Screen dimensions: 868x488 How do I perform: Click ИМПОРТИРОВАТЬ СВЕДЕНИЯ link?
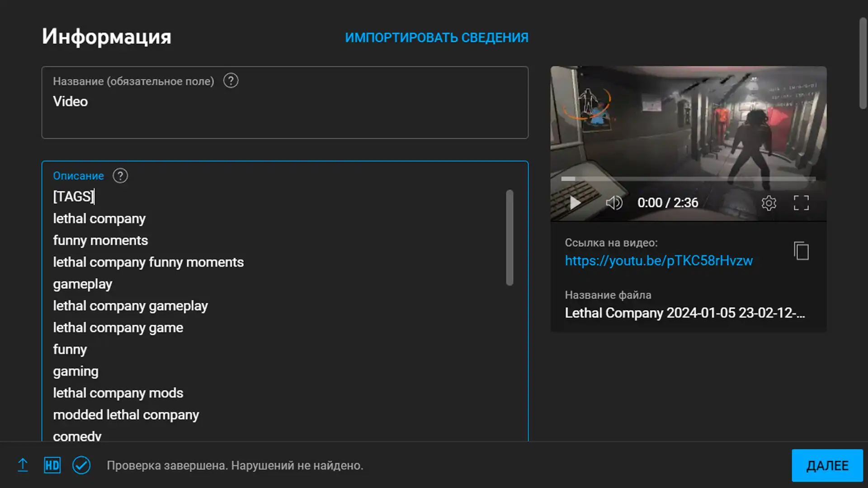point(437,38)
